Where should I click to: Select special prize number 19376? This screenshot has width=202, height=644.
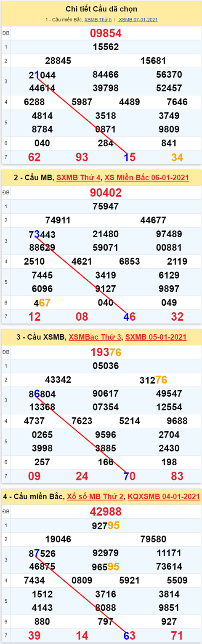click(x=106, y=352)
